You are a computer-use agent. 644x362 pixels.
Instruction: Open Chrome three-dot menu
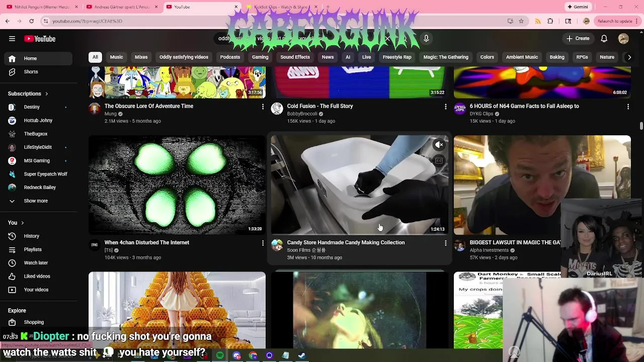(637, 21)
